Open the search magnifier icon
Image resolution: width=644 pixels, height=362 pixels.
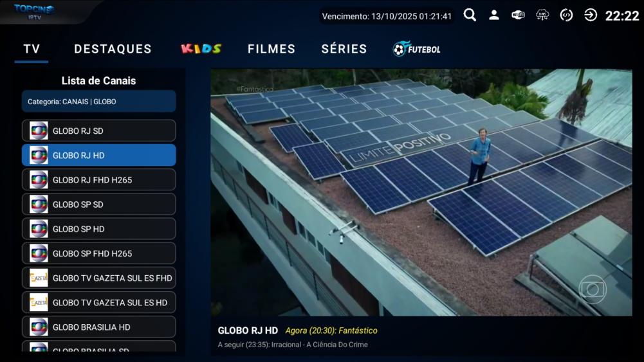(x=470, y=15)
